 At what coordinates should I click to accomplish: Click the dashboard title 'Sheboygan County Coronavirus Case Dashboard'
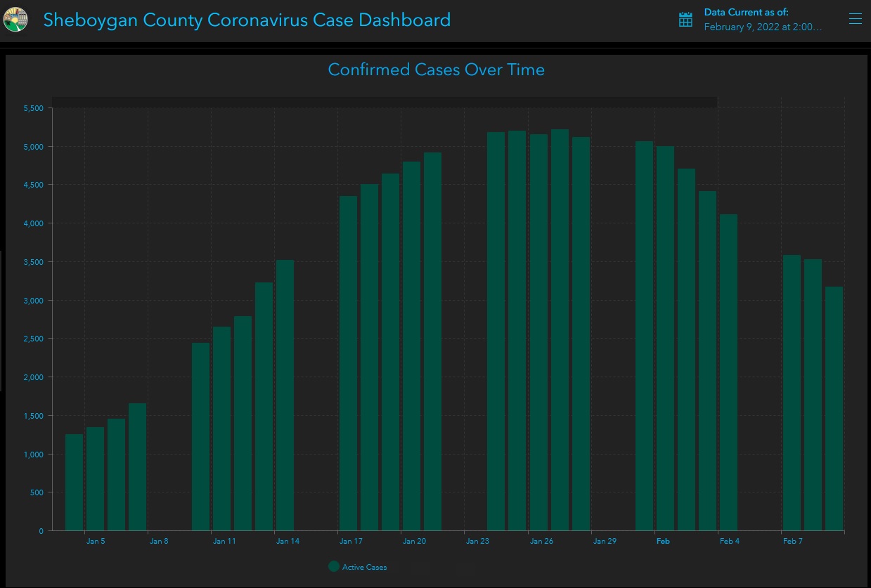click(247, 20)
